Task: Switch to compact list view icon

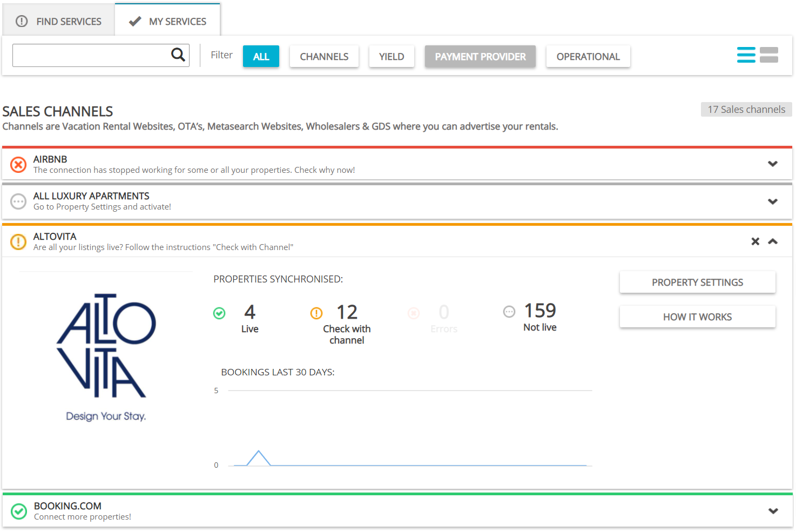Action: (746, 55)
